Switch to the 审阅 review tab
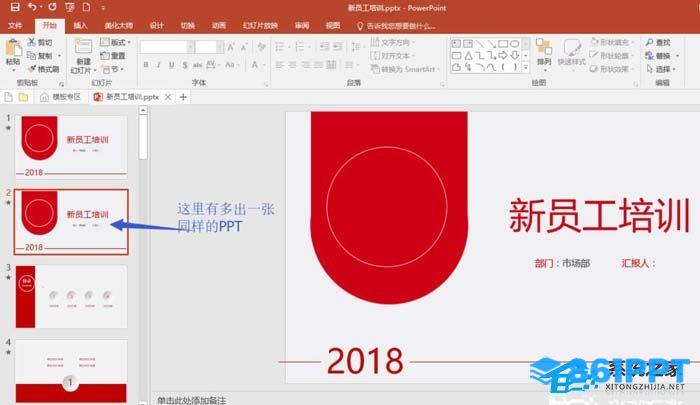 click(302, 25)
